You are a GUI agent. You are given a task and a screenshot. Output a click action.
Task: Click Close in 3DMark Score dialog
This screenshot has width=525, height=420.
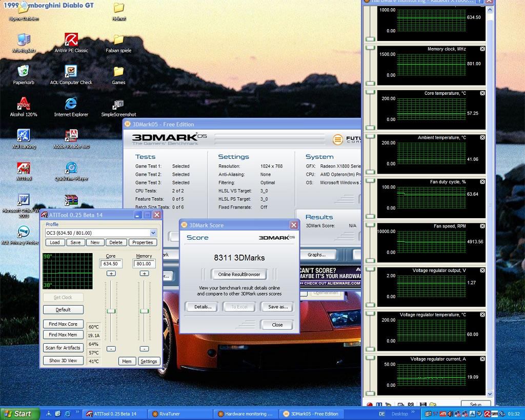[x=277, y=325]
